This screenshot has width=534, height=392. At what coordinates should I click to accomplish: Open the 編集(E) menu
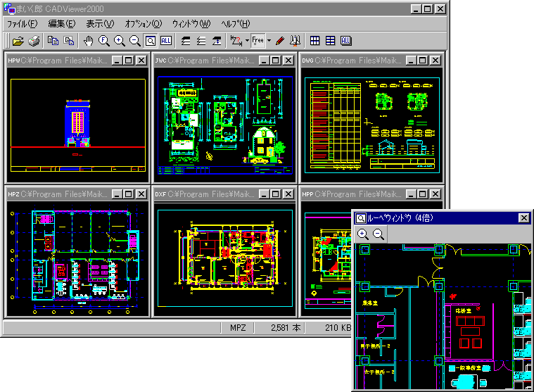pos(62,24)
